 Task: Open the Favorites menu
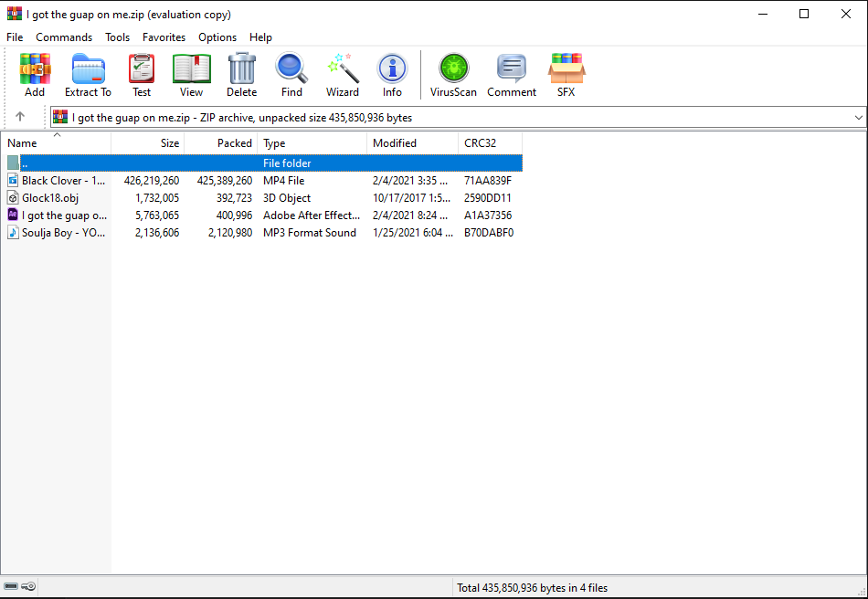tap(164, 37)
